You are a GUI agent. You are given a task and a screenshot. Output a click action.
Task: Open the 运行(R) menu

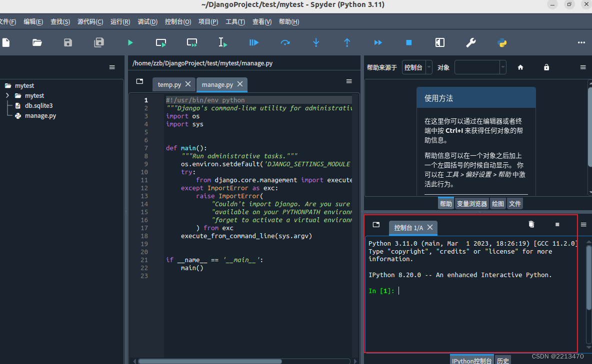click(120, 21)
